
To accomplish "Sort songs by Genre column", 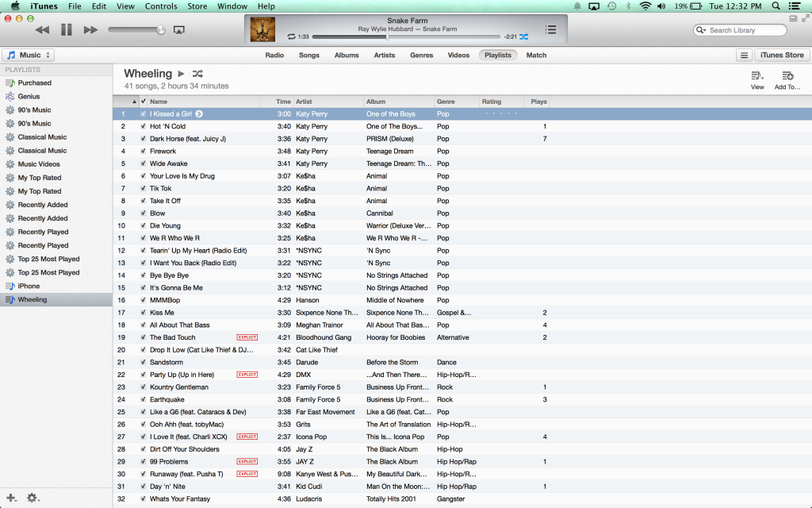I will (x=457, y=102).
